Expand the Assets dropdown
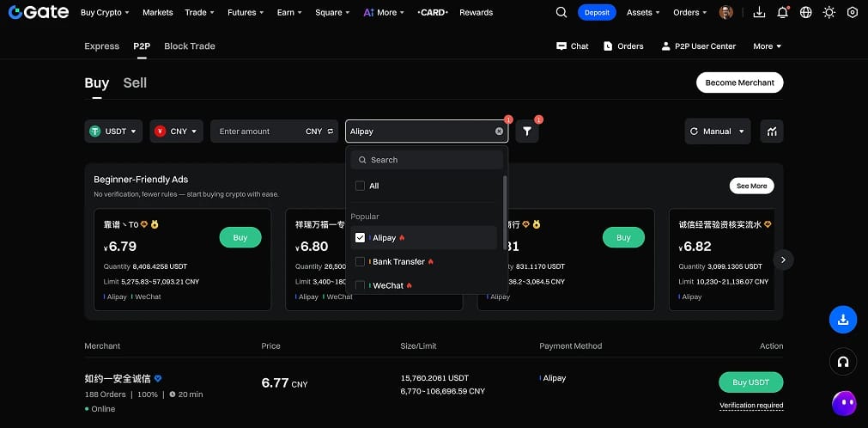The image size is (868, 428). click(x=643, y=12)
